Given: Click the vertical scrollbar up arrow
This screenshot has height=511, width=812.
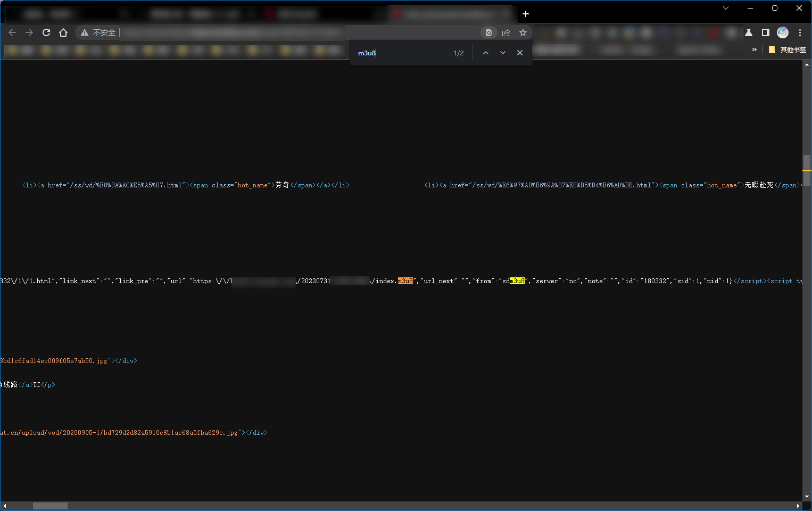Looking at the screenshot, I should tap(807, 64).
